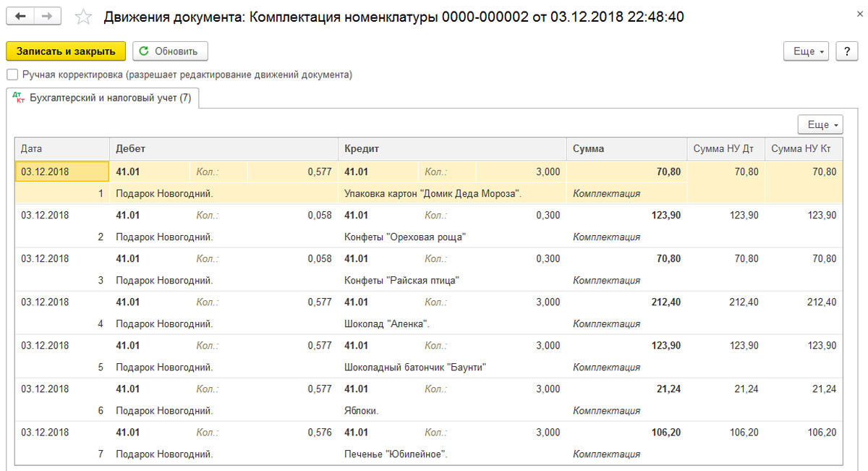Click the 212,40 amount in Сумма column

click(665, 302)
